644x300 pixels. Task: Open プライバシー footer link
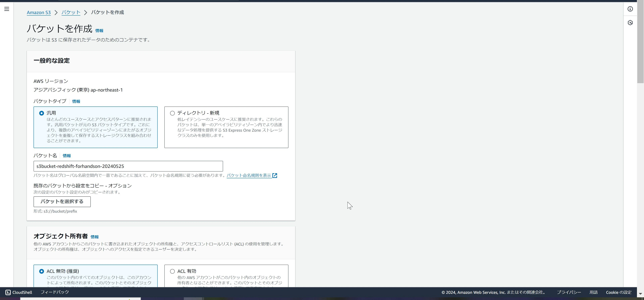click(x=569, y=292)
